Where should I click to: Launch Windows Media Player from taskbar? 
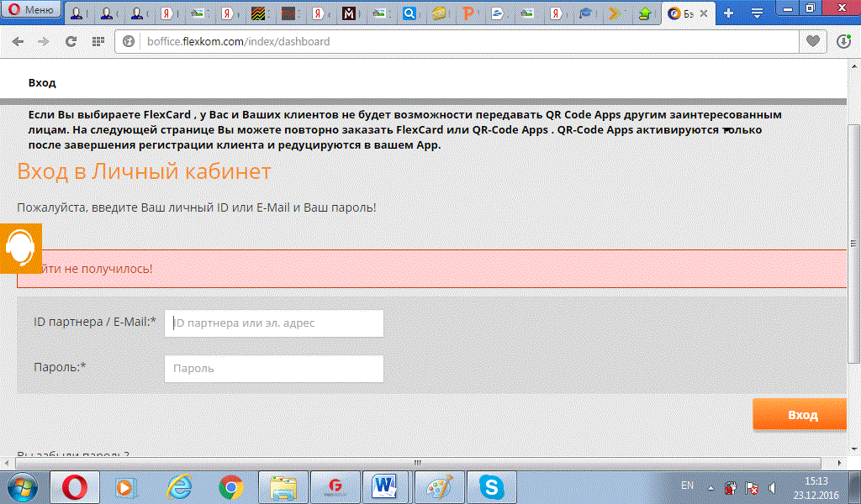(x=126, y=487)
